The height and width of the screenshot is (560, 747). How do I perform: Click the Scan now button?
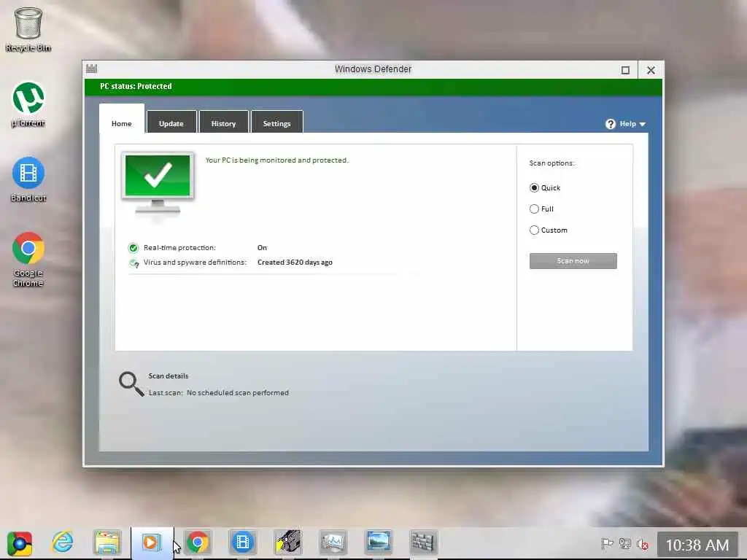pos(573,261)
